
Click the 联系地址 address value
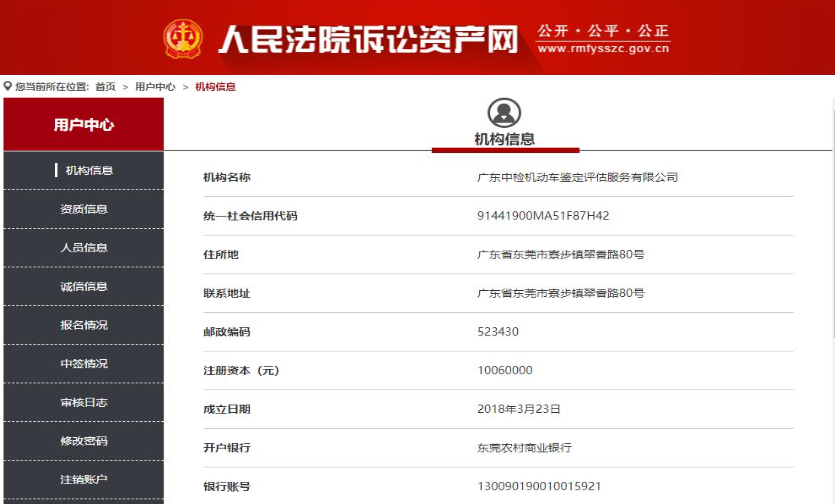pos(561,293)
